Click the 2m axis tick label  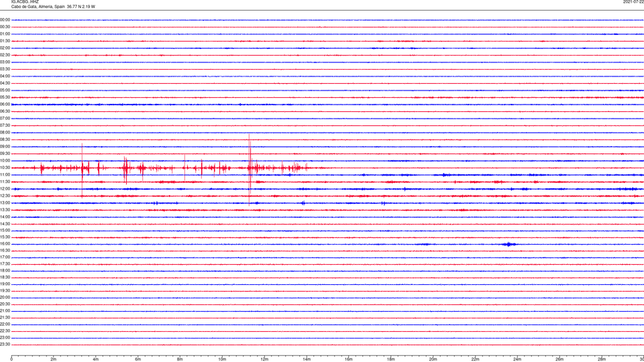pyautogui.click(x=54, y=359)
